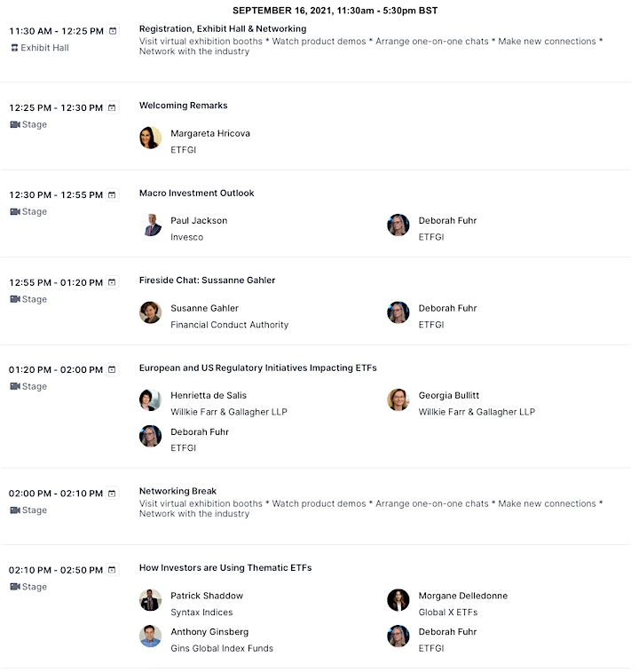The image size is (639, 672).
Task: Open the Macro Investment Outlook session title
Action: click(x=197, y=193)
